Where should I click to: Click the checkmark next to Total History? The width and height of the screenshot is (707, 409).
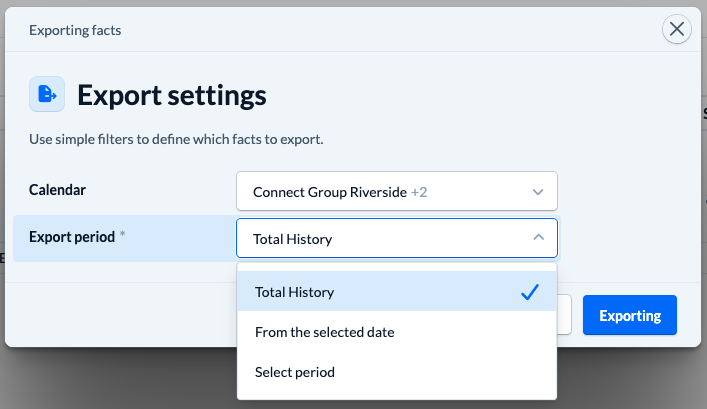tap(530, 292)
